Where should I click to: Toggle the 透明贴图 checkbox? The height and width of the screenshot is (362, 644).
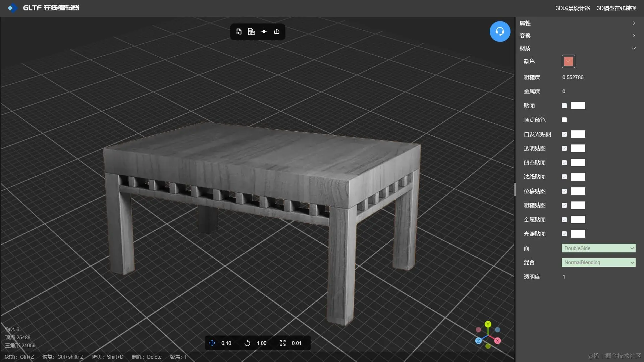[x=564, y=148]
